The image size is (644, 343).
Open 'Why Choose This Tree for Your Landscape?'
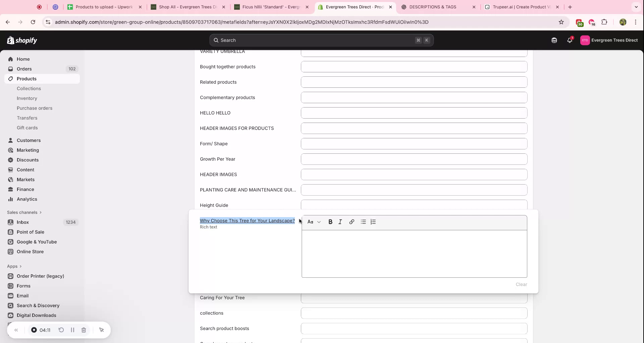[x=247, y=220]
